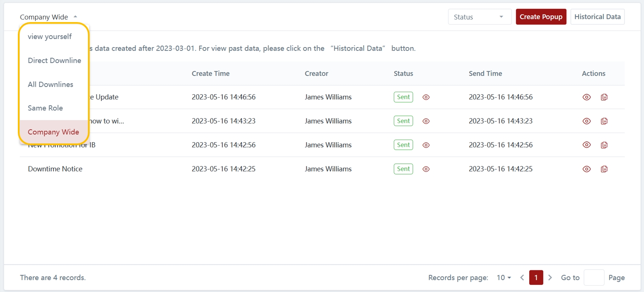
Task: View the popup created at 14:46:56
Action: (x=586, y=97)
